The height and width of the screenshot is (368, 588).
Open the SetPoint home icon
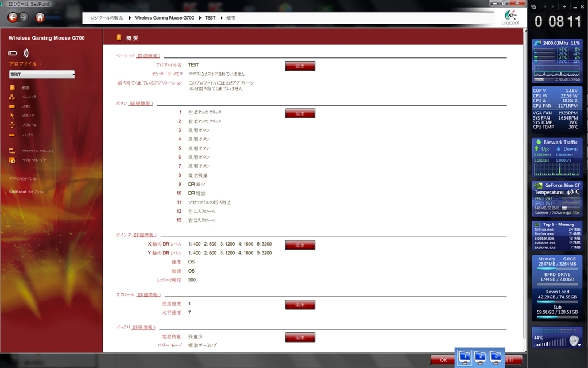[x=40, y=17]
